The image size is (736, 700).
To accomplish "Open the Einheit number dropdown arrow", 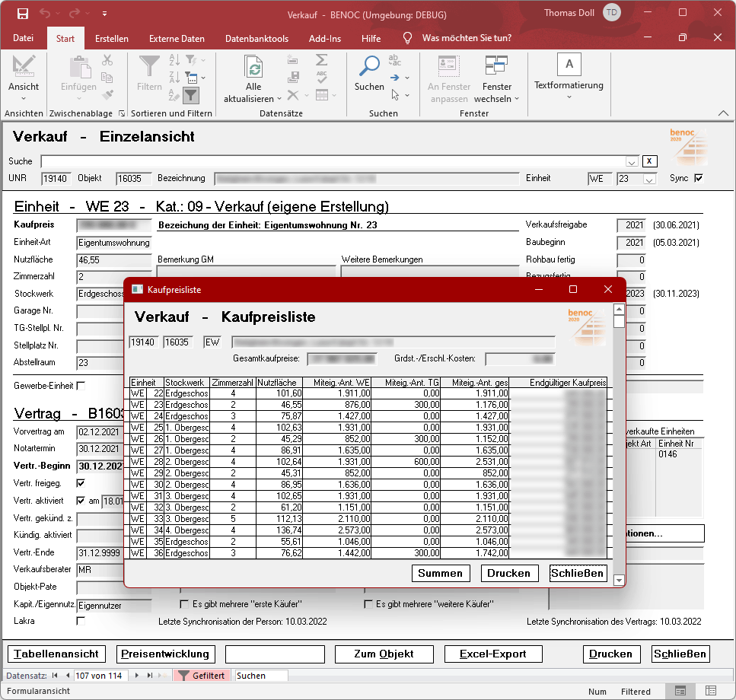I will [x=649, y=179].
